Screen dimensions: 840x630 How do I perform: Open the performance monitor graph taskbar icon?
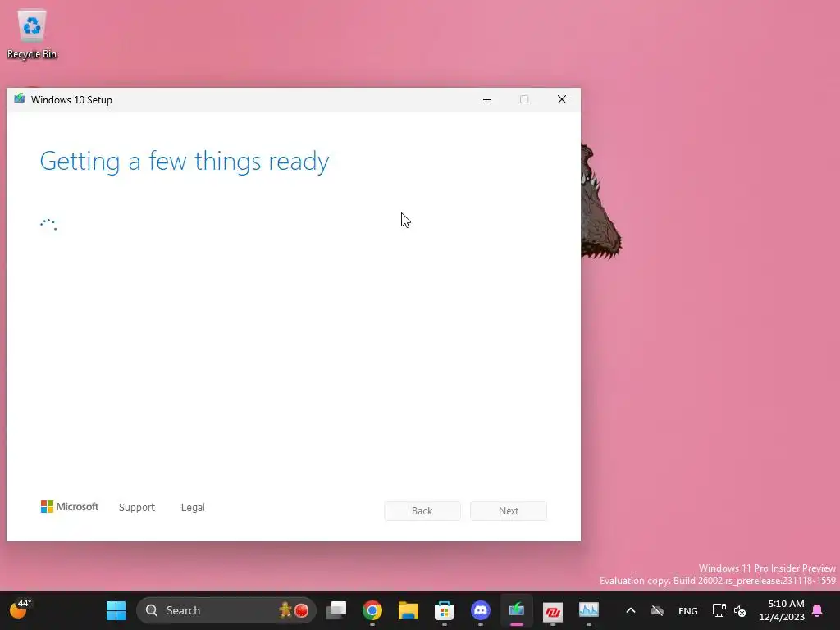coord(589,610)
